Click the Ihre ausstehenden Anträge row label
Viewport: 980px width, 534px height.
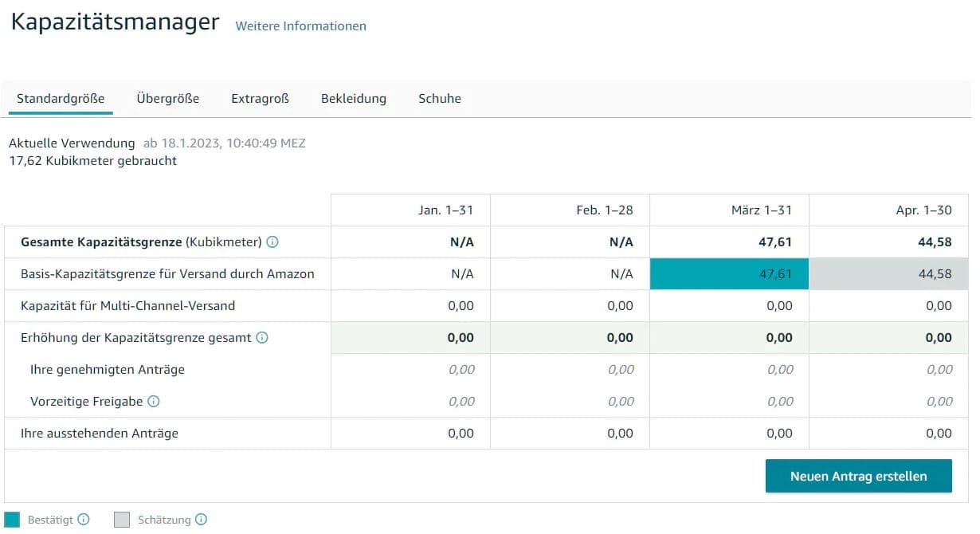pyautogui.click(x=100, y=434)
